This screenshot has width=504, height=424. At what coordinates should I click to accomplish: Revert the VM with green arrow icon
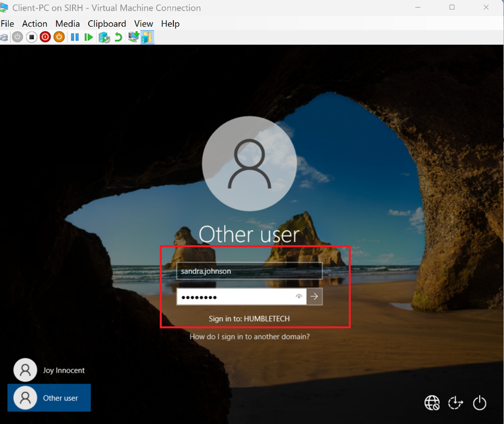point(118,37)
